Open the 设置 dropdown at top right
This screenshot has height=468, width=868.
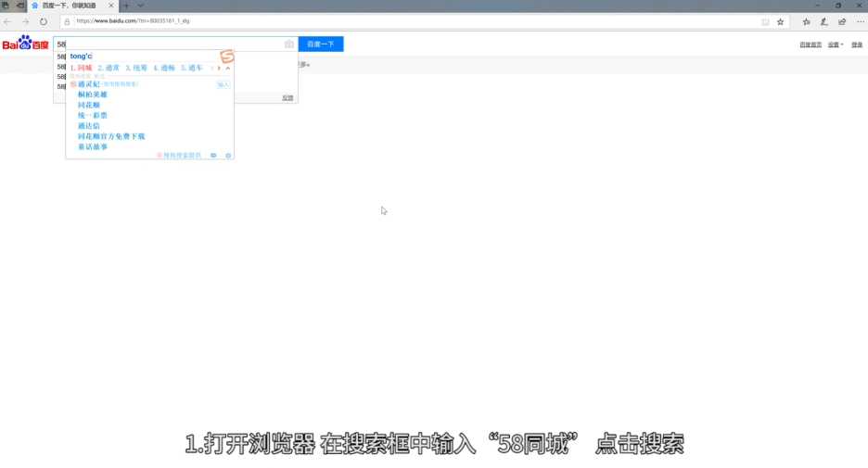click(836, 44)
